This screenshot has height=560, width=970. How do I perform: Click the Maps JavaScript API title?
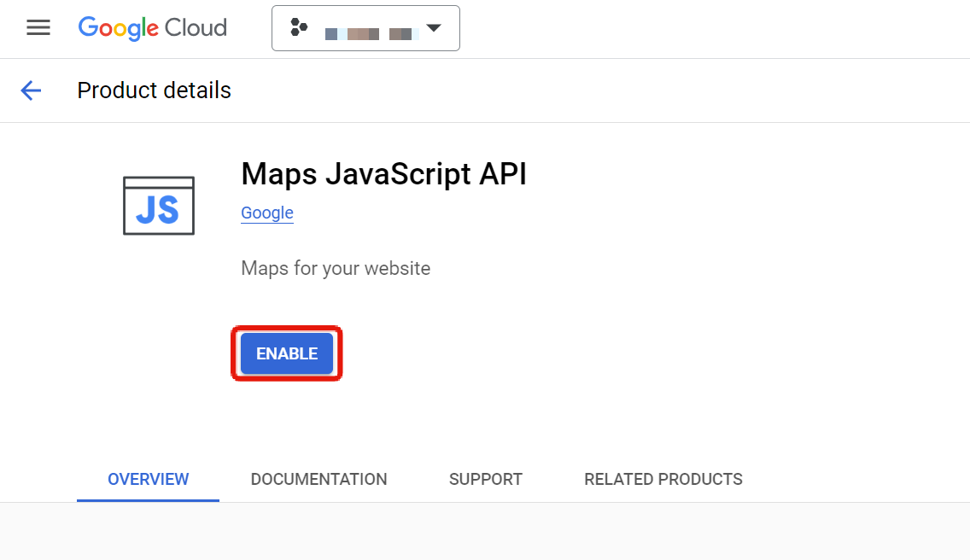383,174
